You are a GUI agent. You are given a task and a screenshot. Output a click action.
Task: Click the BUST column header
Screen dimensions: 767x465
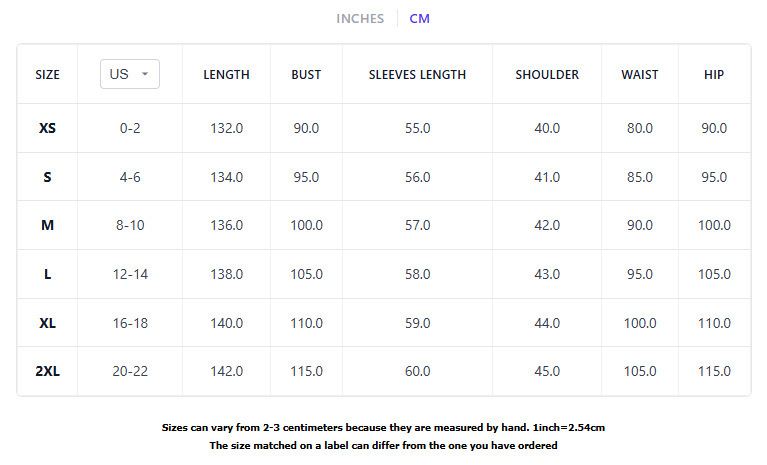306,74
